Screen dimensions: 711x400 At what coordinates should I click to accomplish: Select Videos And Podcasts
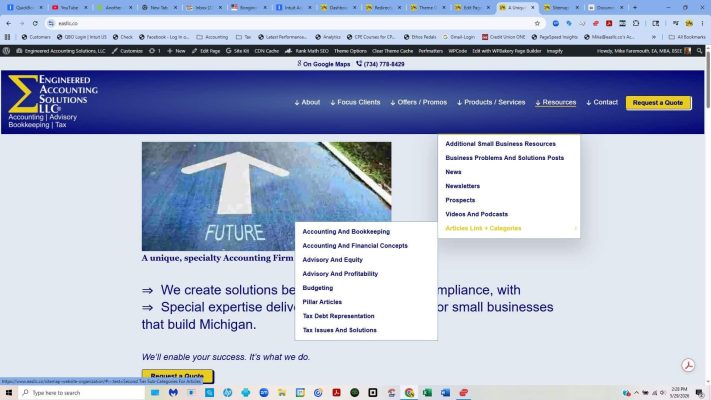[x=477, y=214]
